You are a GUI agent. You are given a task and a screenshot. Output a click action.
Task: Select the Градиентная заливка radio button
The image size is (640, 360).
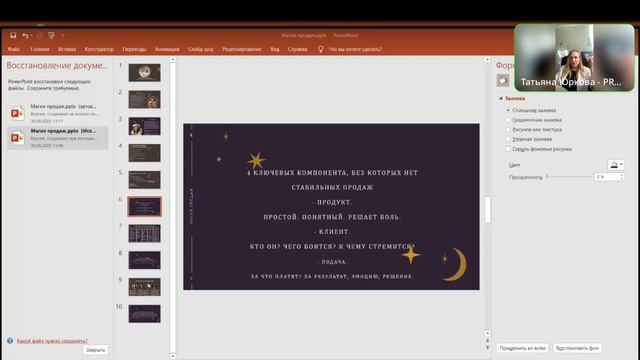point(508,120)
